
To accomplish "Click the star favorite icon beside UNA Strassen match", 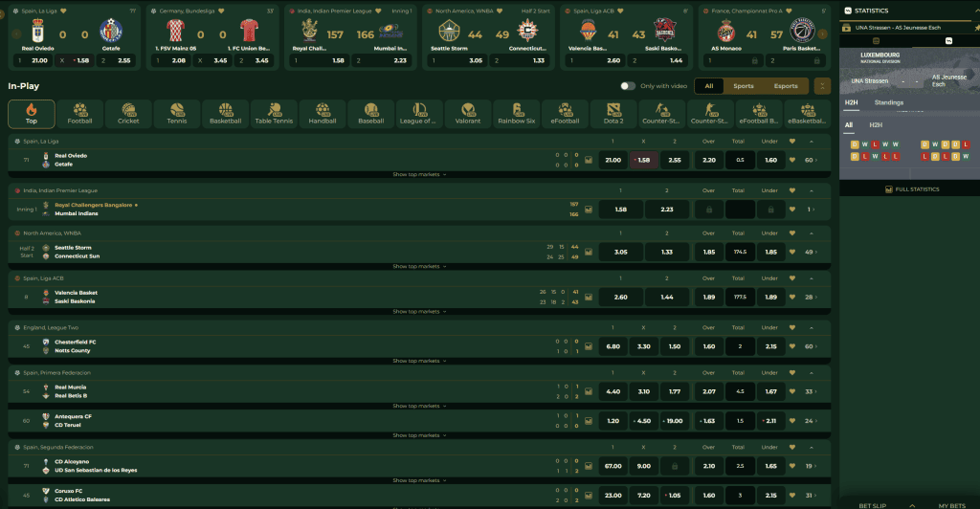I will coord(977,28).
